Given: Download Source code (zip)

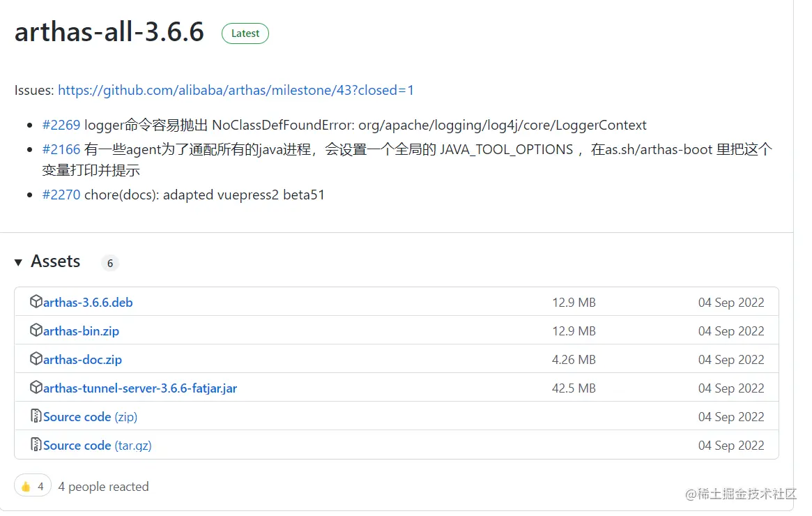Looking at the screenshot, I should tap(90, 417).
